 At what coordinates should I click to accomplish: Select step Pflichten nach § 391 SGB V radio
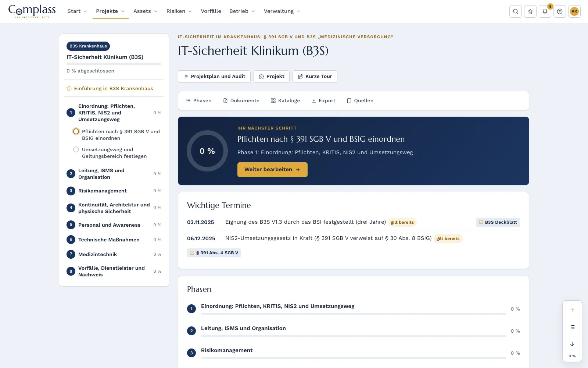[x=76, y=131]
